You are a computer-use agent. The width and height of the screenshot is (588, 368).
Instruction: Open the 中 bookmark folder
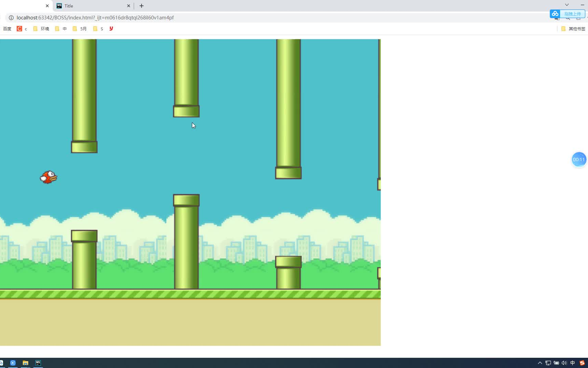click(x=61, y=29)
